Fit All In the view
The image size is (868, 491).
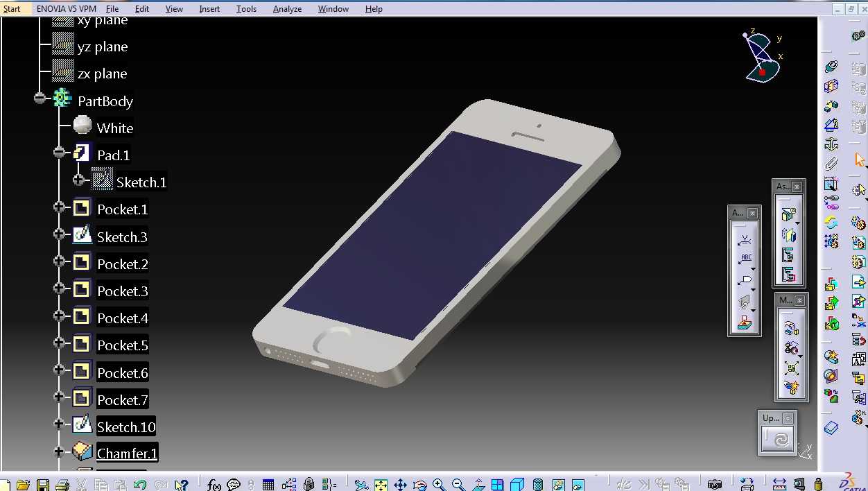click(381, 485)
